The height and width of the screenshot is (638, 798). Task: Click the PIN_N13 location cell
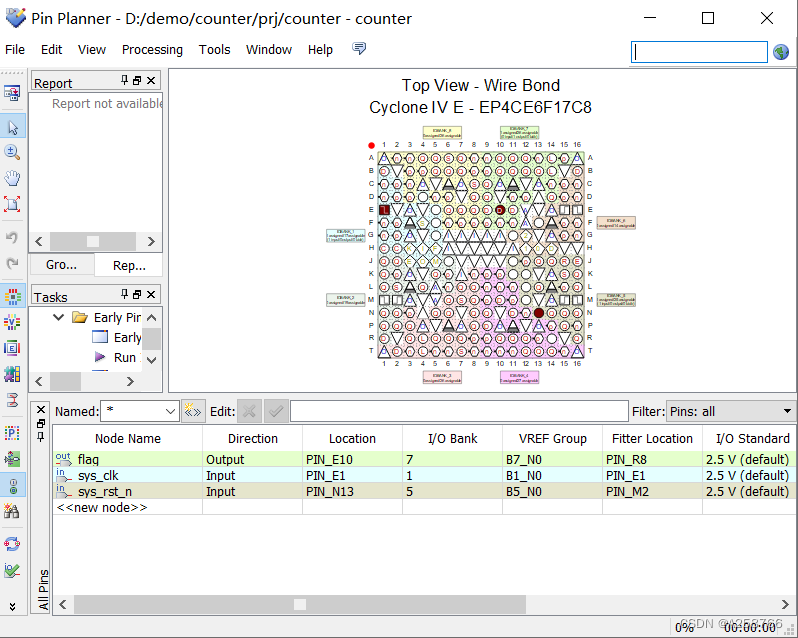coord(352,491)
